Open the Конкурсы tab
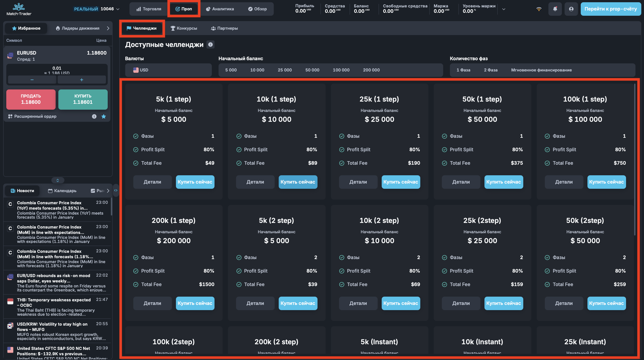The width and height of the screenshot is (644, 360). point(184,28)
